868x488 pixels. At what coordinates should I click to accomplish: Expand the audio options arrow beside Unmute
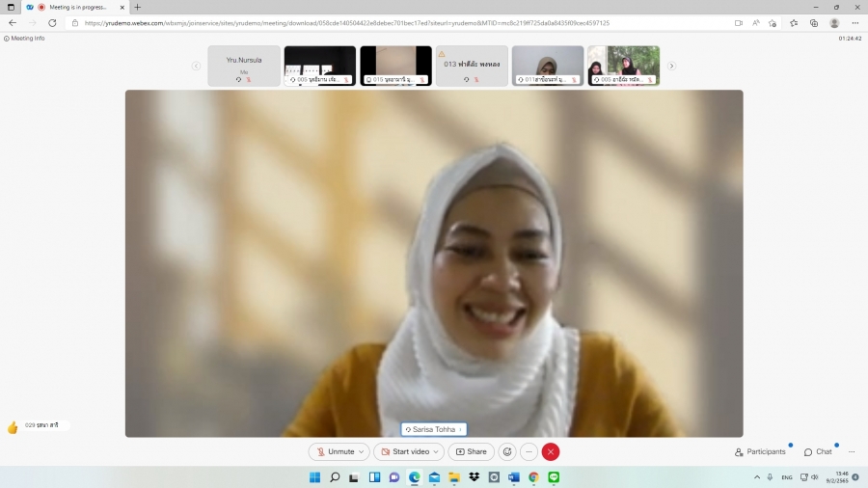coord(362,451)
